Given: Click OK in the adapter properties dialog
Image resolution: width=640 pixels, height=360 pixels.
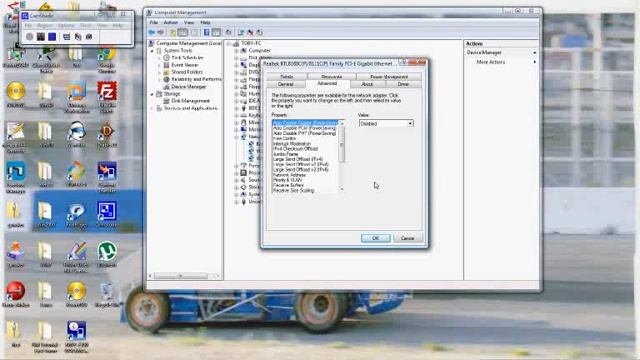Looking at the screenshot, I should click(376, 238).
